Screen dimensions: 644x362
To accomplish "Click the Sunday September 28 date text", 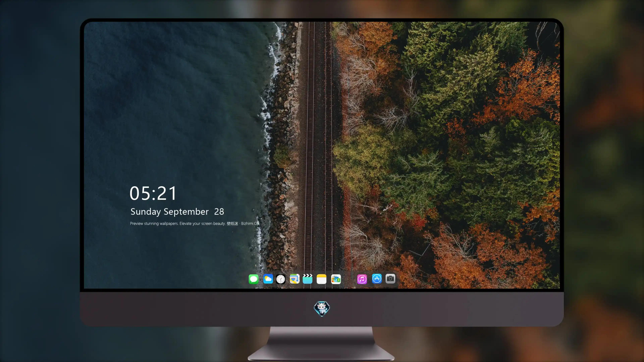I will pos(177,212).
